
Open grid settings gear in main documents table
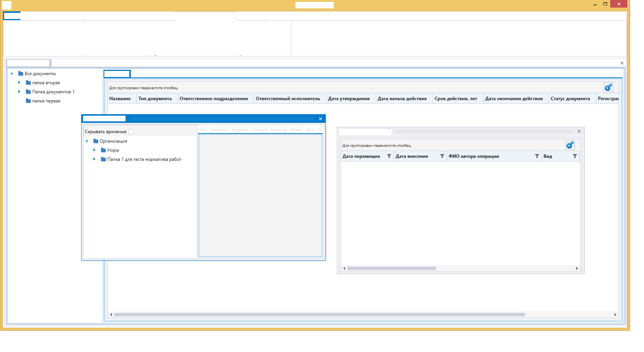coord(608,88)
